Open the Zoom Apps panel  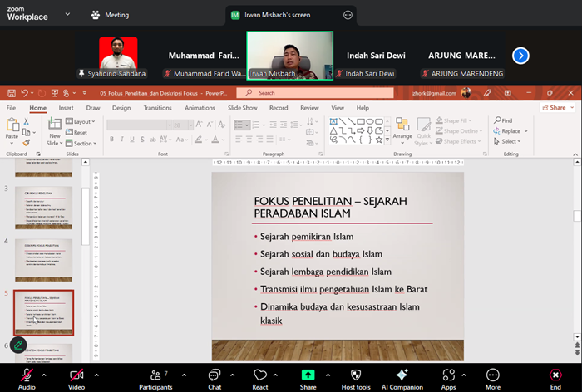(448, 379)
